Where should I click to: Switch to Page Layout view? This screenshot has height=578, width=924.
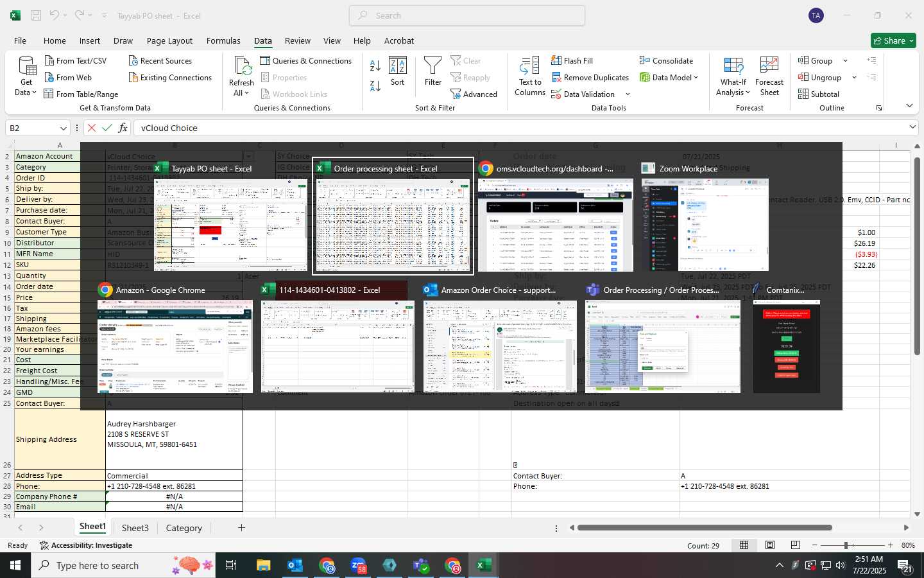coord(769,545)
